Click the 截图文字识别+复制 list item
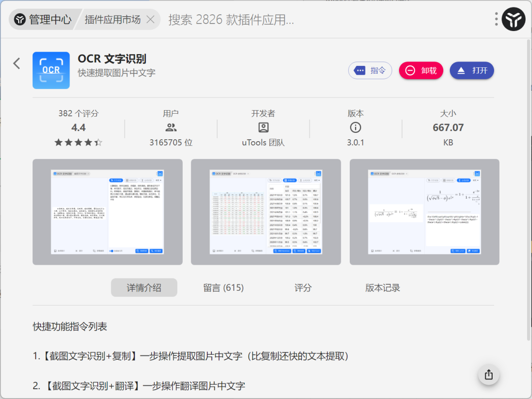Screen dimensions: 532x399 (x=190, y=356)
